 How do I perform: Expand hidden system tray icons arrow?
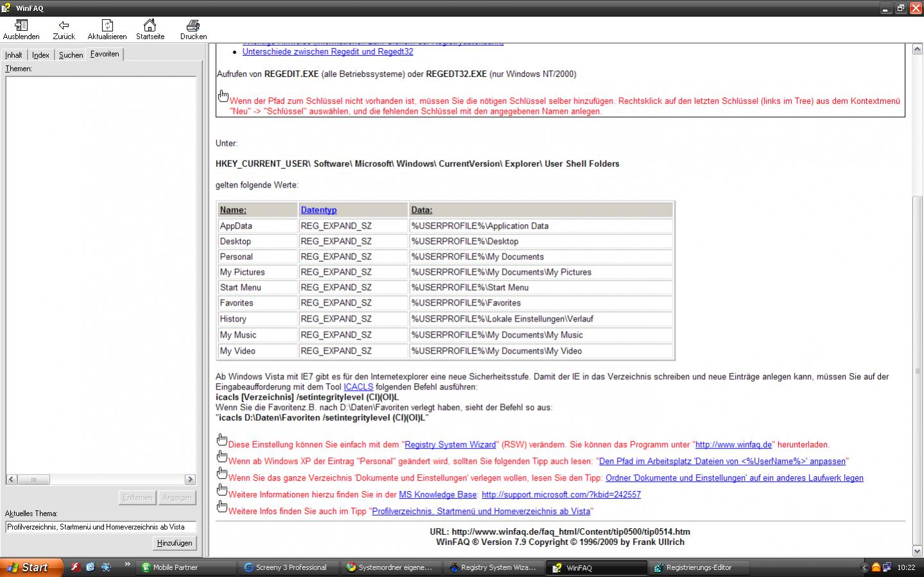point(865,567)
